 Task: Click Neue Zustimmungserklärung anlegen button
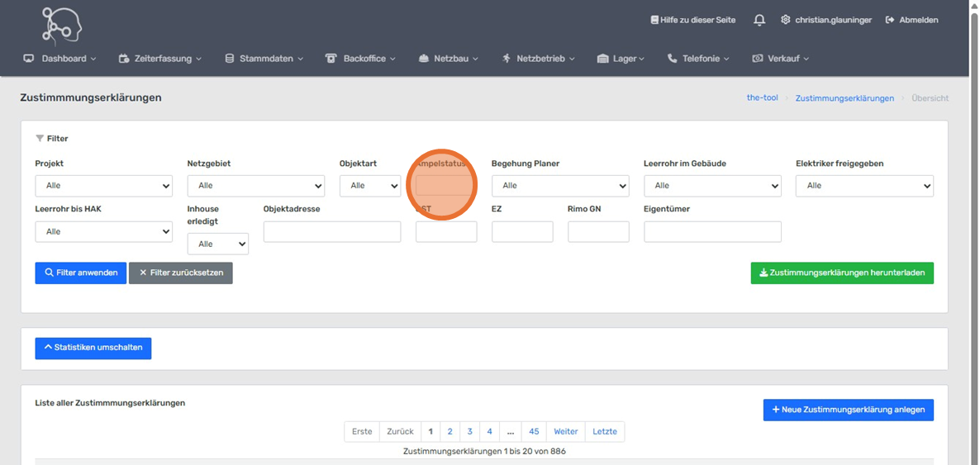tap(848, 410)
